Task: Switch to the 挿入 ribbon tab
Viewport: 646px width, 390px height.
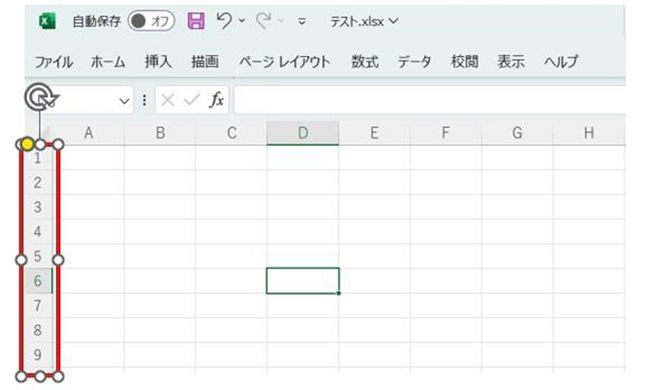Action: [158, 62]
